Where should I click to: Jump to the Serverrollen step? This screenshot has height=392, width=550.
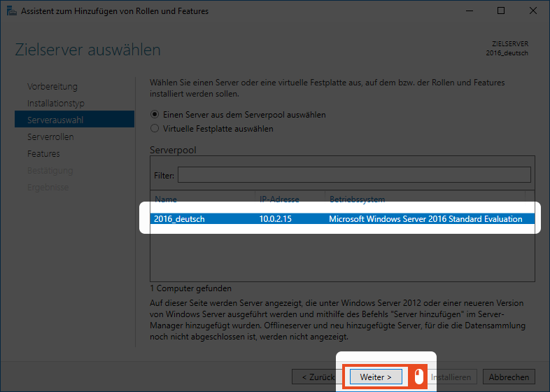click(50, 137)
